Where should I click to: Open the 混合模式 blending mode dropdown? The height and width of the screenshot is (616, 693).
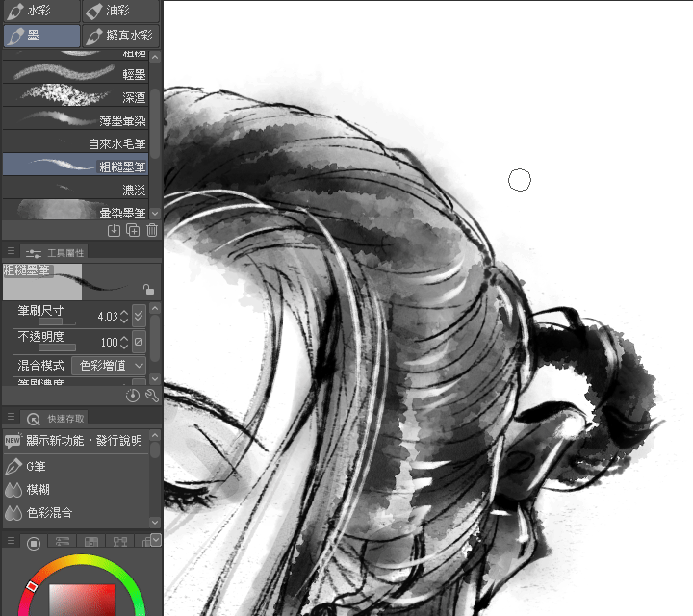(x=109, y=366)
